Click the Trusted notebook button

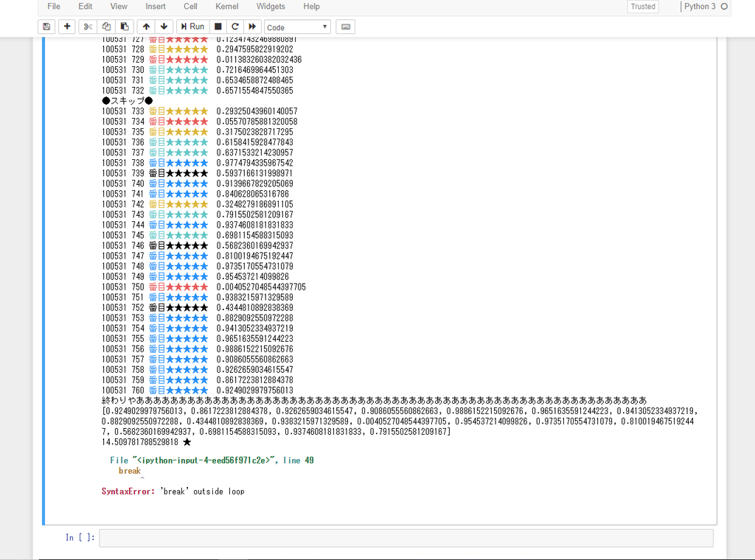[x=643, y=6]
